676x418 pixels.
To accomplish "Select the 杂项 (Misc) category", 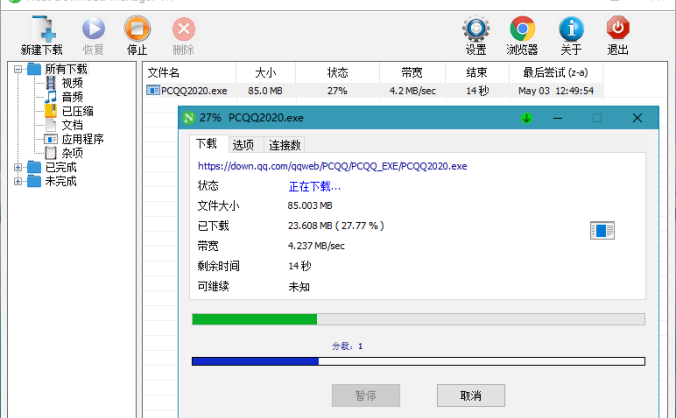I will pyautogui.click(x=72, y=153).
